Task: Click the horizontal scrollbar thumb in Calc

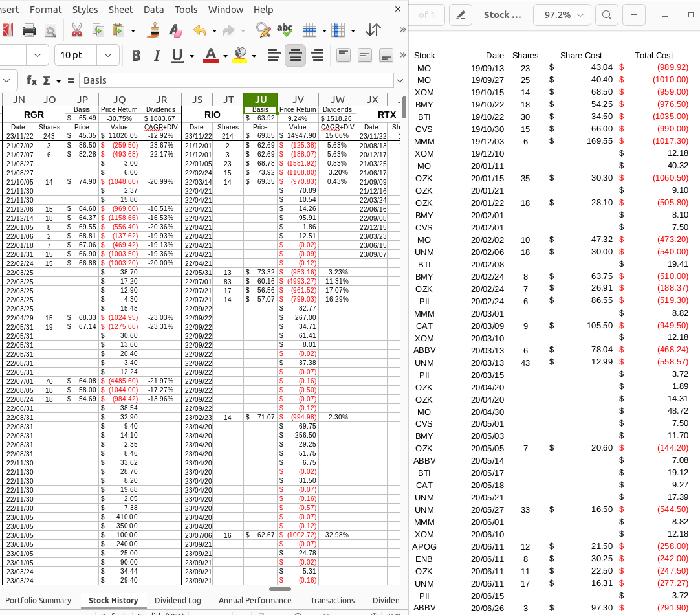Action: pos(280,589)
